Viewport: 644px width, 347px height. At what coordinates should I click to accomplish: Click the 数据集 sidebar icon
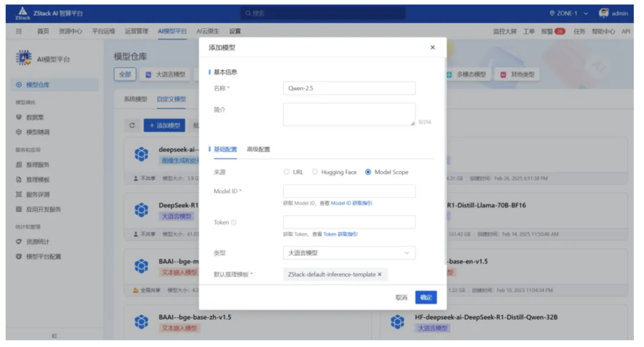pos(19,117)
